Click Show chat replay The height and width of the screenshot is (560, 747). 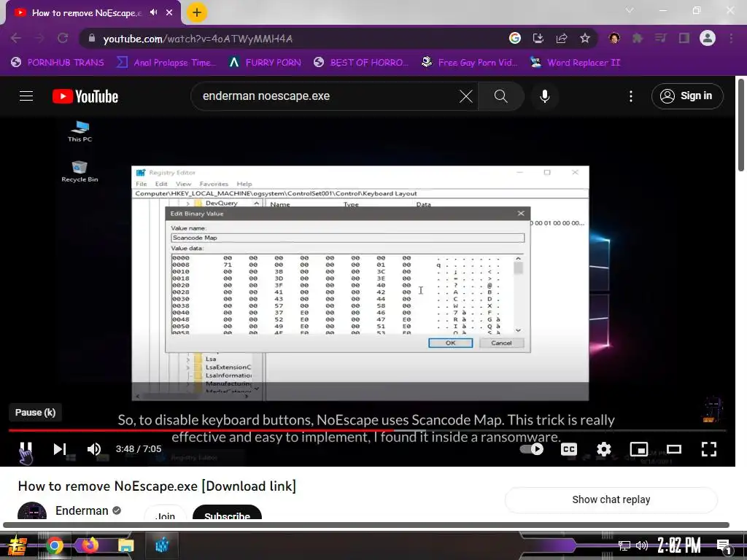[x=611, y=499]
